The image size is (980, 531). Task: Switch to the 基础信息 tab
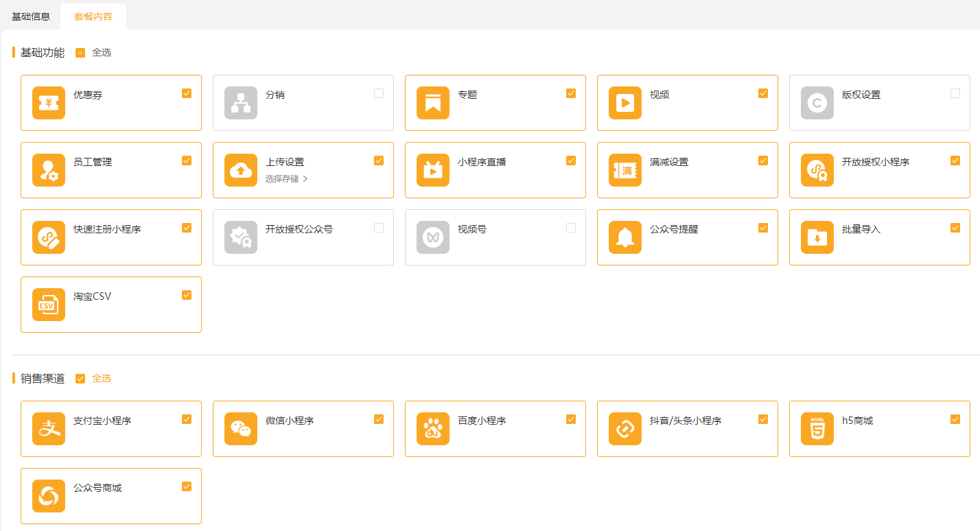(x=31, y=16)
